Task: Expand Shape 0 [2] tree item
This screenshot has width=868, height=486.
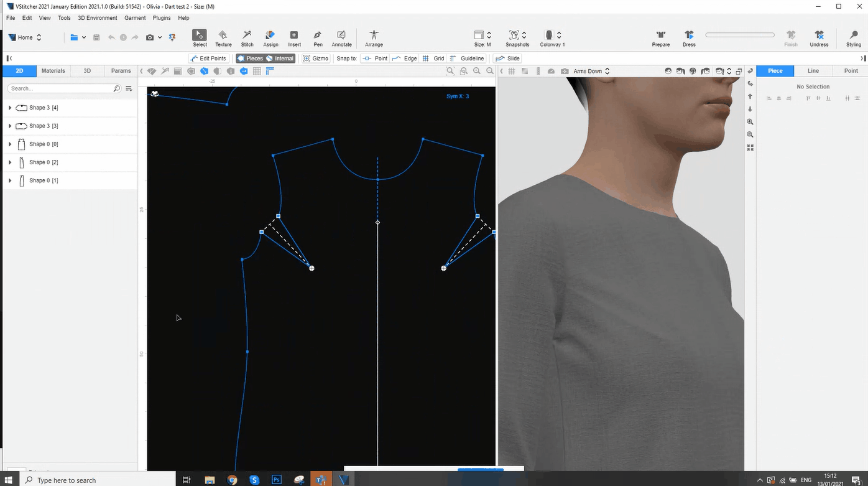Action: (x=10, y=162)
